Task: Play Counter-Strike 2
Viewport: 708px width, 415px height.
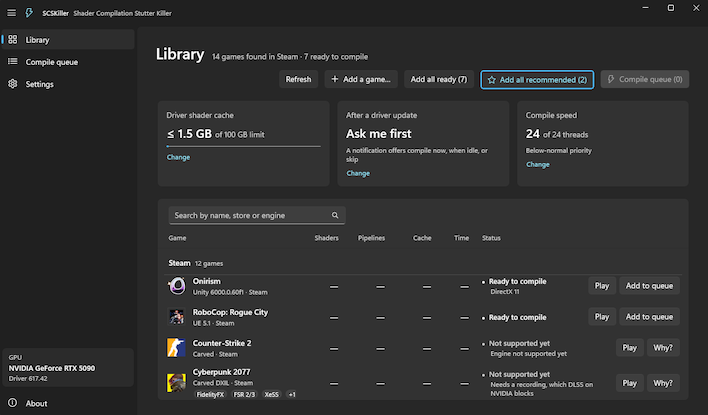Action: pyautogui.click(x=629, y=348)
